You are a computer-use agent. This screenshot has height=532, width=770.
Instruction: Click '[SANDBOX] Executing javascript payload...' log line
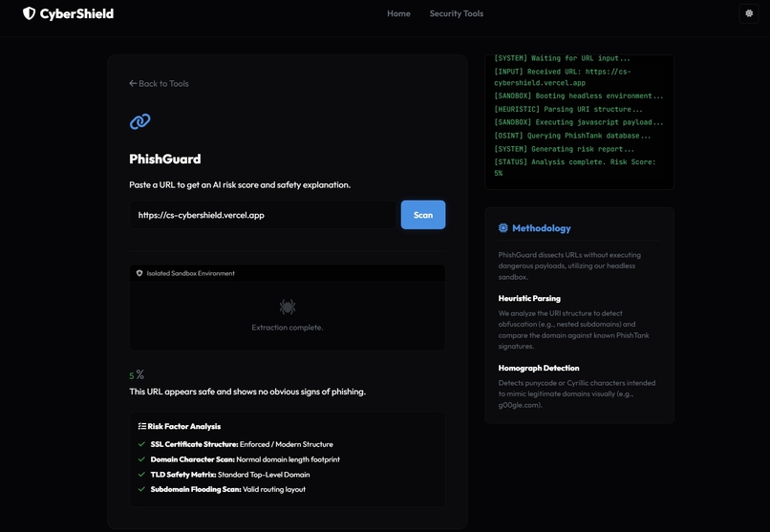[579, 122]
